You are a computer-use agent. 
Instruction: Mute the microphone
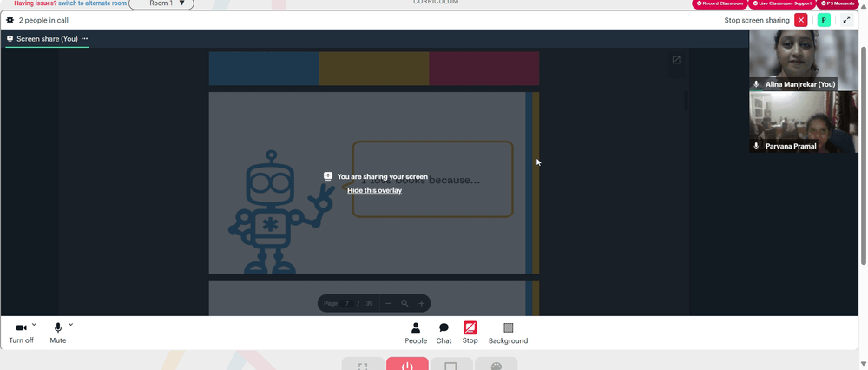click(57, 333)
